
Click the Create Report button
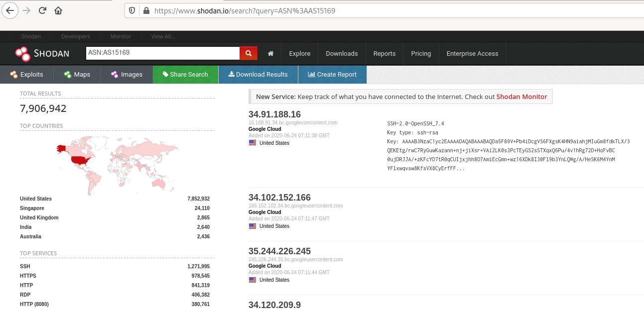pyautogui.click(x=332, y=75)
